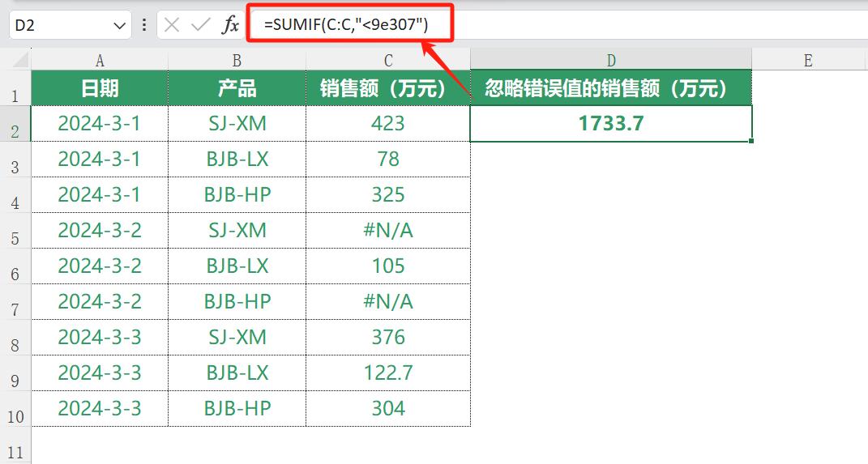This screenshot has width=868, height=464.
Task: Select row 11 header
Action: (x=15, y=445)
